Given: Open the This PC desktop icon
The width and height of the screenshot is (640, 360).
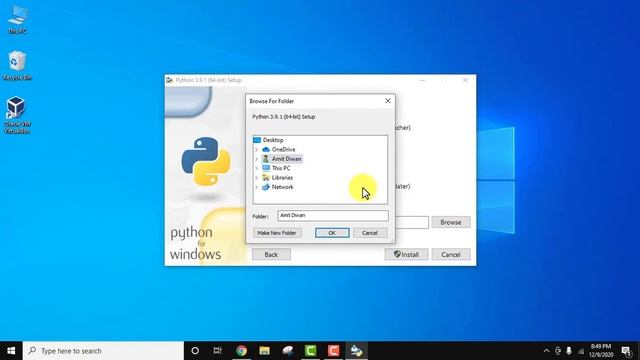Looking at the screenshot, I should click(x=17, y=19).
